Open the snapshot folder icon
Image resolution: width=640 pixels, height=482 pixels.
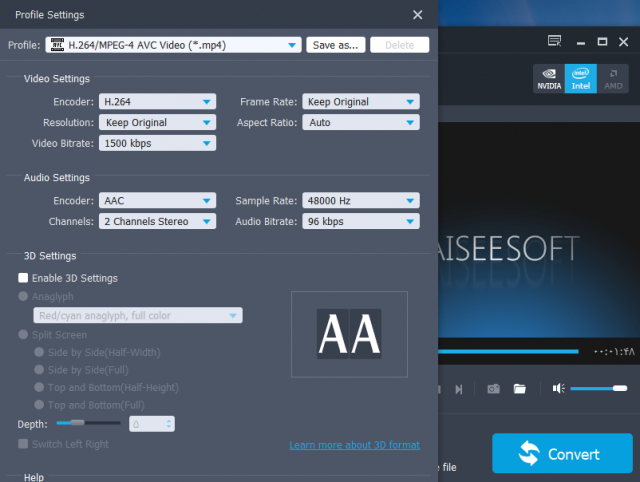pos(520,389)
